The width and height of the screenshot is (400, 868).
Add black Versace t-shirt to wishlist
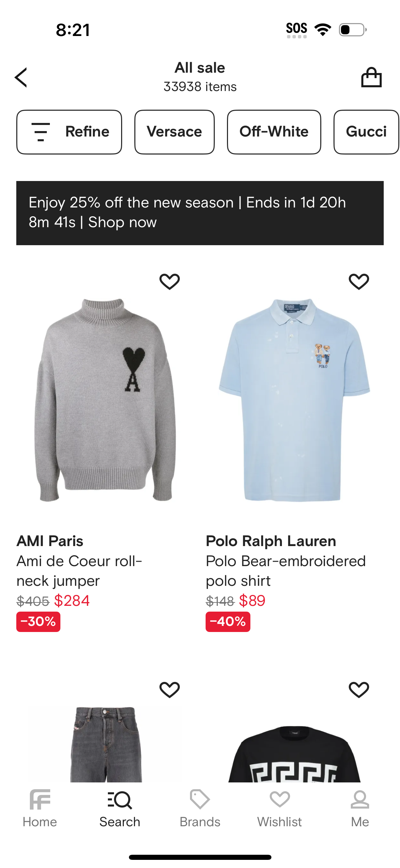click(x=359, y=690)
